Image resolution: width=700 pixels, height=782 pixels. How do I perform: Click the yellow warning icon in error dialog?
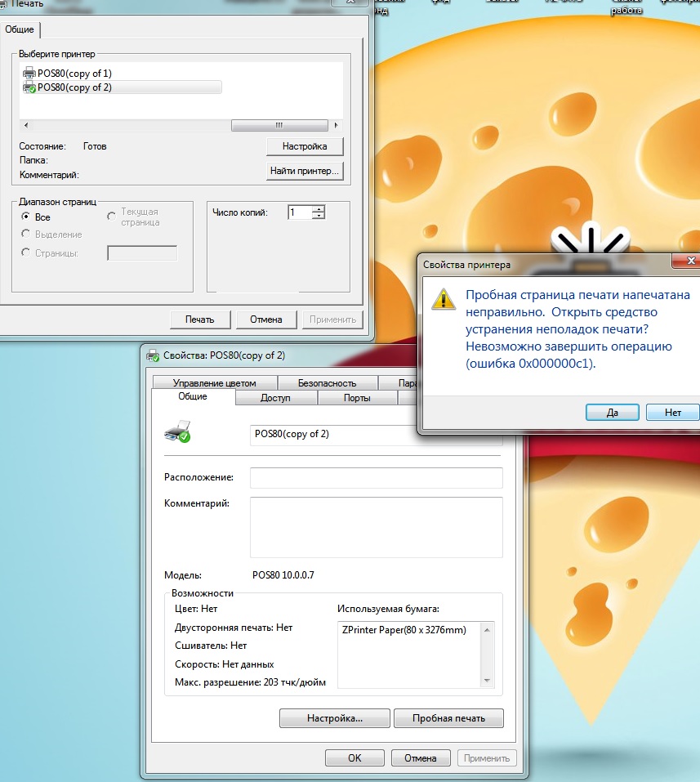click(443, 299)
